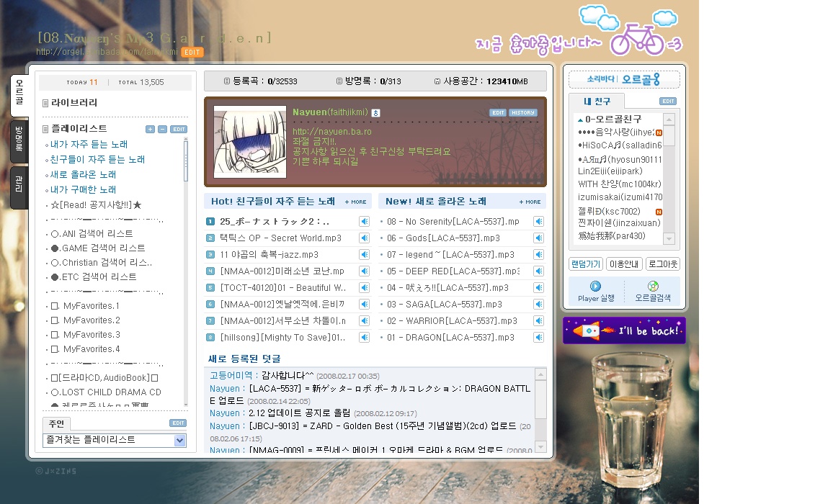Click speaker icon for 06 - Gods[LACA-5537].mp3

point(539,238)
